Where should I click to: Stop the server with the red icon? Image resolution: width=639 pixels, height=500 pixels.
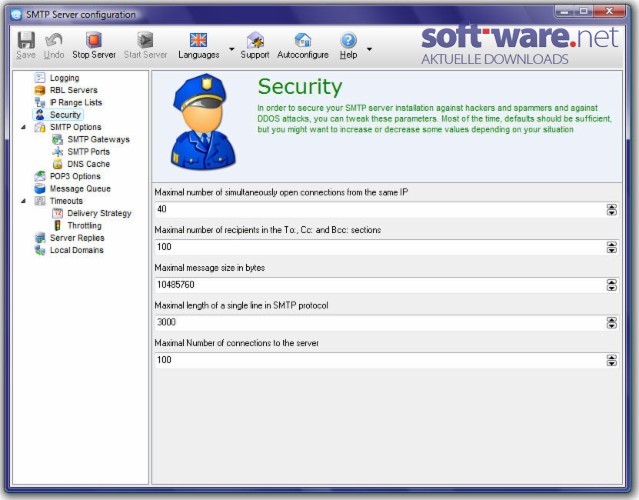coord(94,40)
